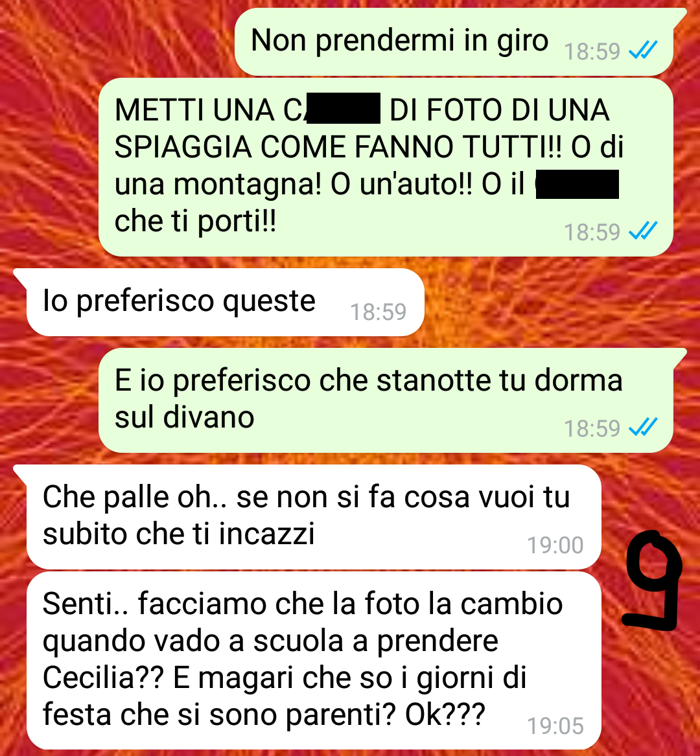700x756 pixels.
Task: Click the black censor bar after 'METTI UNA C'
Action: (343, 108)
